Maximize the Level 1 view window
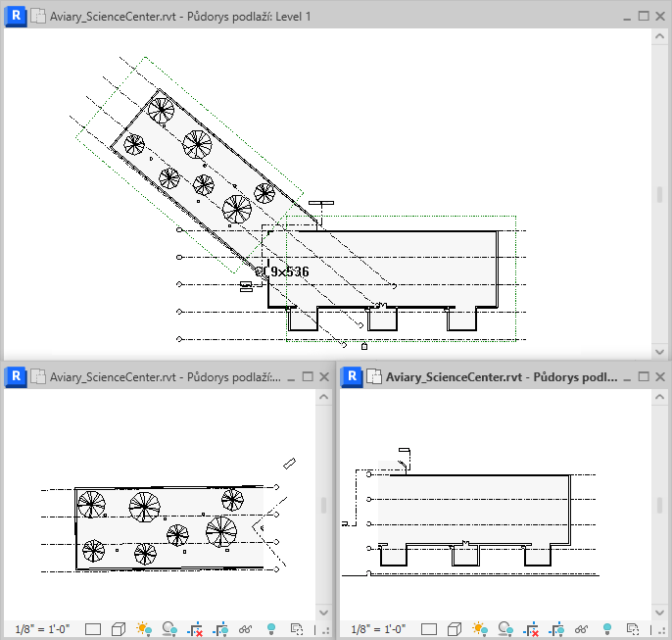This screenshot has height=640, width=672. tap(644, 16)
